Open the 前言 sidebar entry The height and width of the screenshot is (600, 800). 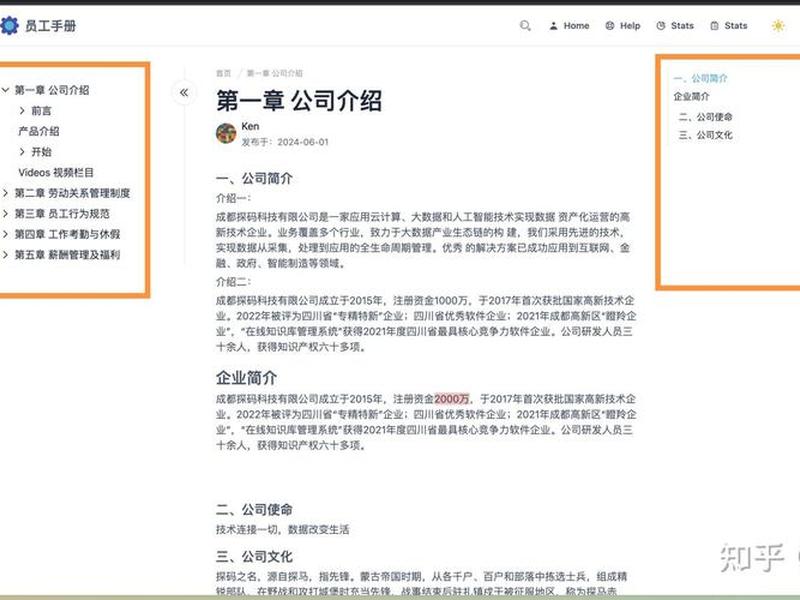pos(41,111)
